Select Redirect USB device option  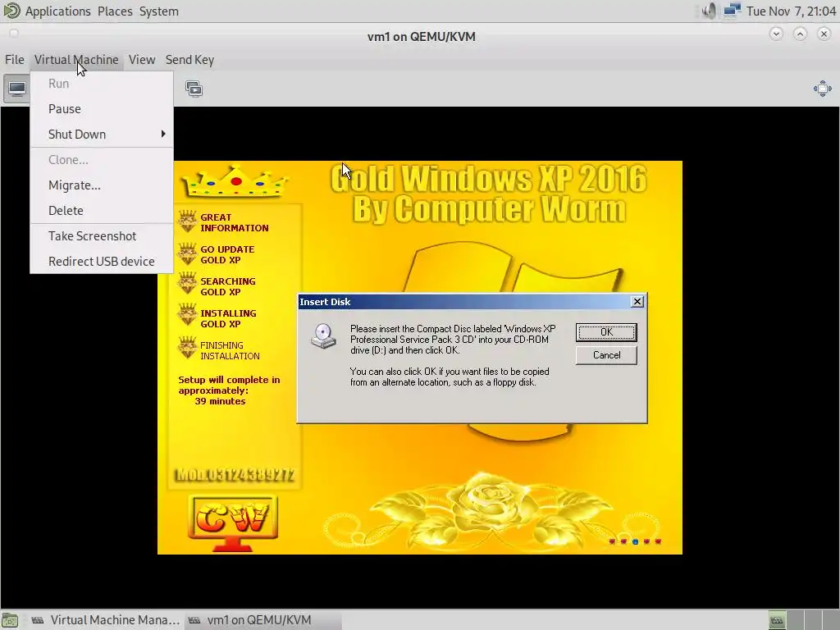102,261
